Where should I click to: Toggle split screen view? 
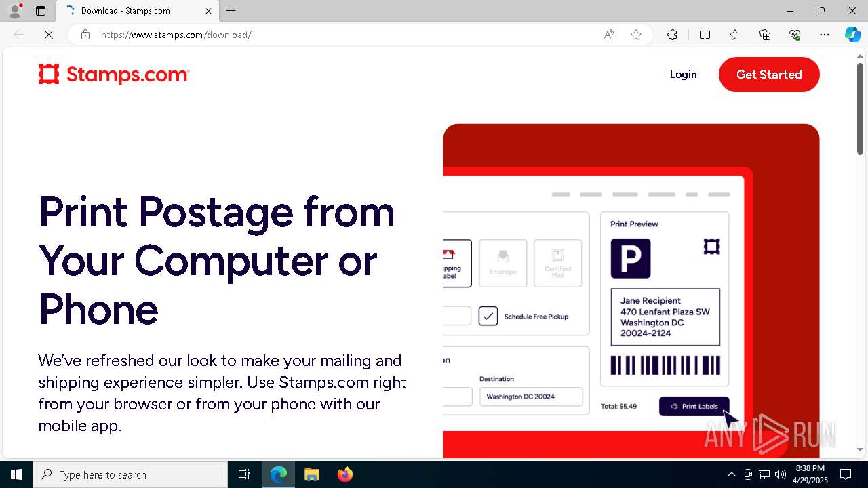coord(705,35)
